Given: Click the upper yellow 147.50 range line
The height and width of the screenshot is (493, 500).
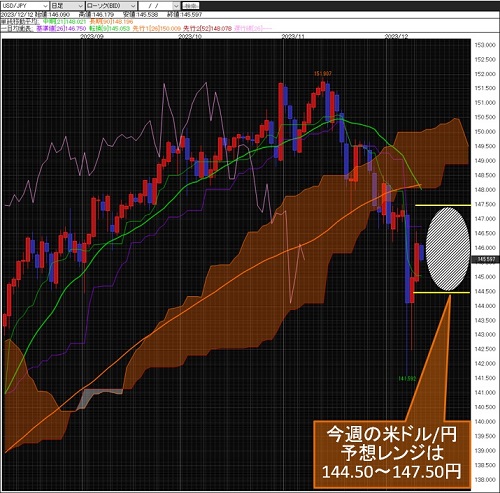Looking at the screenshot, I should click(x=443, y=205).
